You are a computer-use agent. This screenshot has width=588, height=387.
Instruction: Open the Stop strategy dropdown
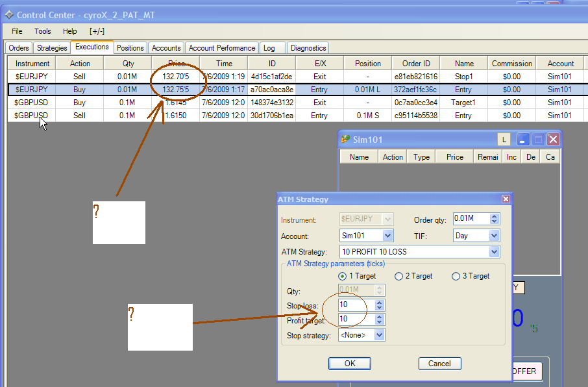pos(380,335)
